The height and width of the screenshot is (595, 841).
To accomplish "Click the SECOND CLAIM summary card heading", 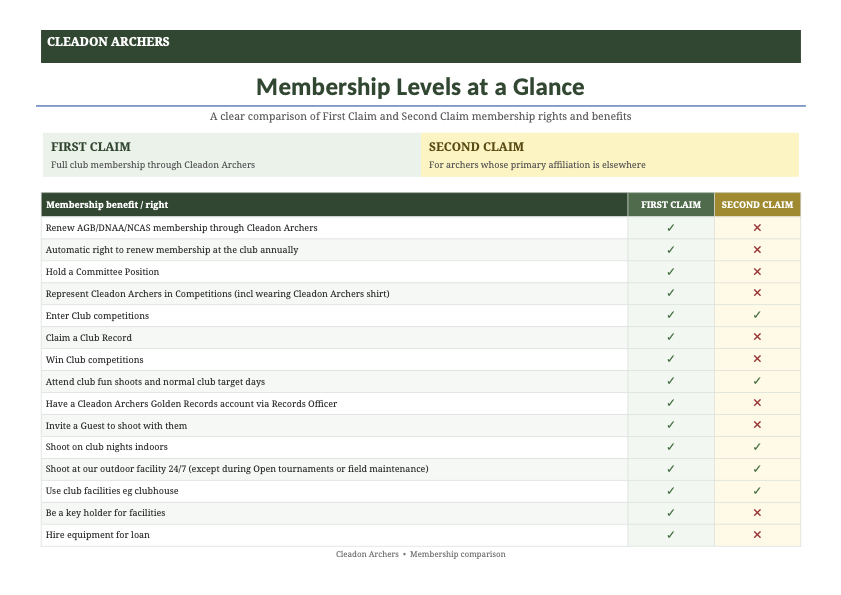I will coord(476,147).
